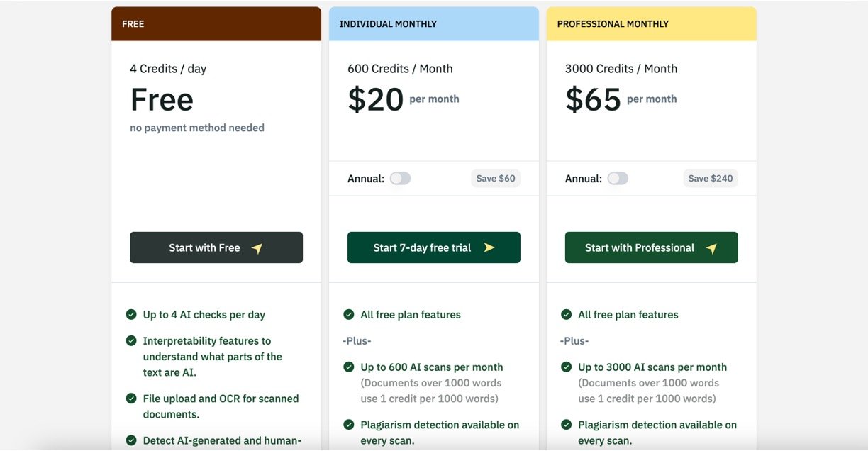Select the Free plan header tab
This screenshot has width=868, height=451.
point(216,24)
